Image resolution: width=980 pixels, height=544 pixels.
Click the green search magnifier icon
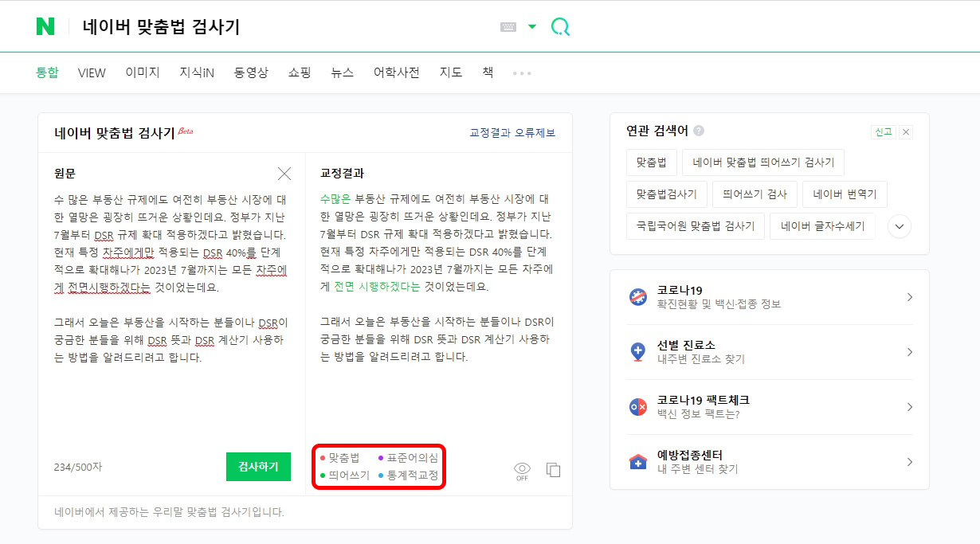tap(560, 27)
